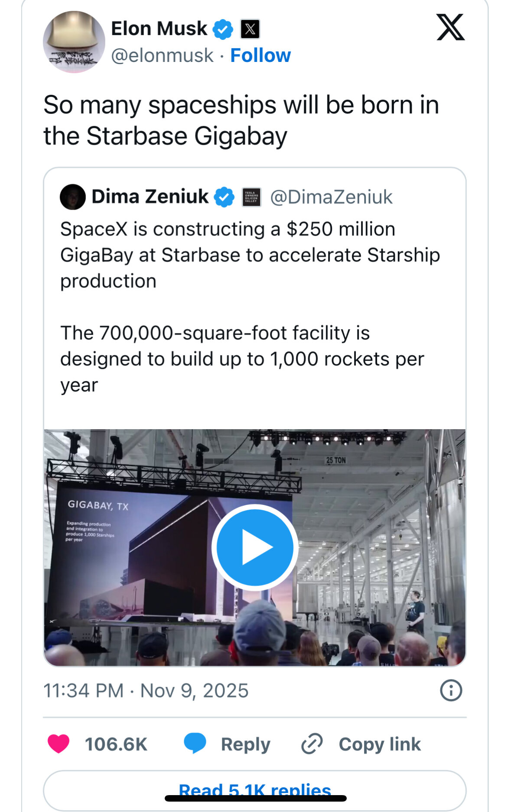Click the @DimaZeniuk handle
511x812 pixels.
[x=331, y=197]
